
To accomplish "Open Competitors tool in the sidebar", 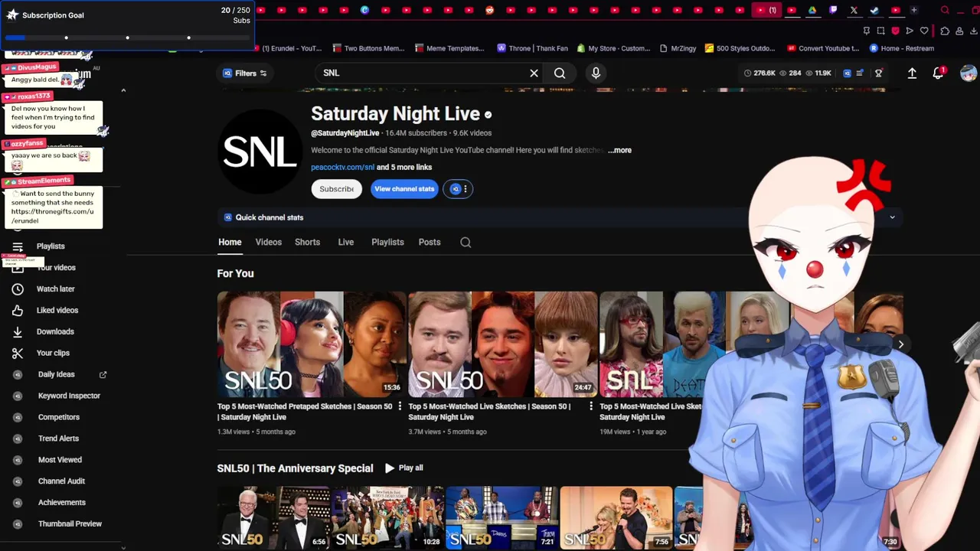I will pos(59,418).
